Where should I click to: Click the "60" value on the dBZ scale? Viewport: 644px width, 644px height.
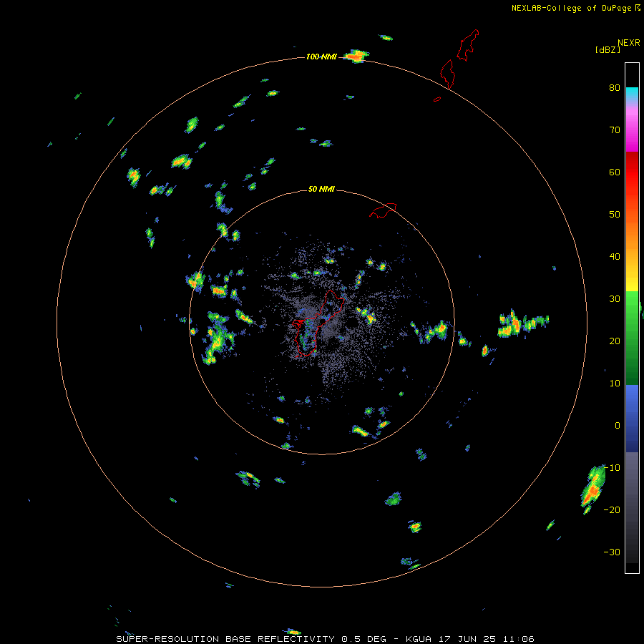click(615, 172)
